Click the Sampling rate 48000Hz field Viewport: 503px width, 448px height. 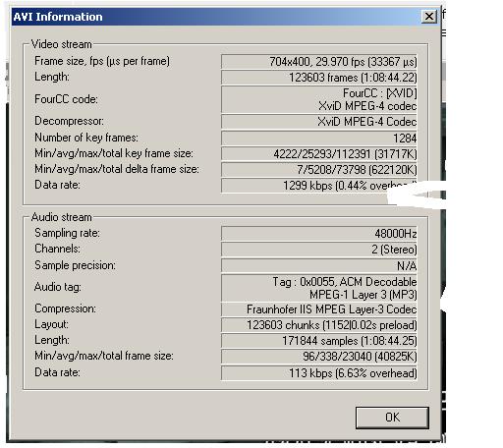(319, 234)
